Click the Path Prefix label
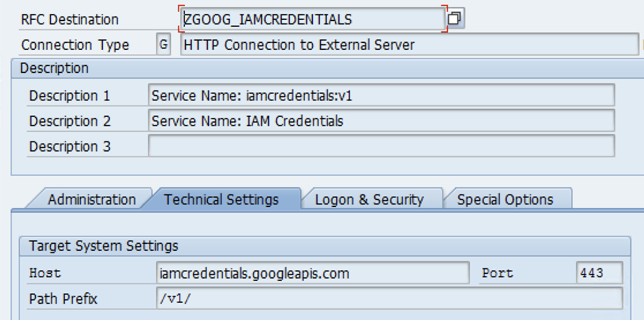 pos(63,299)
